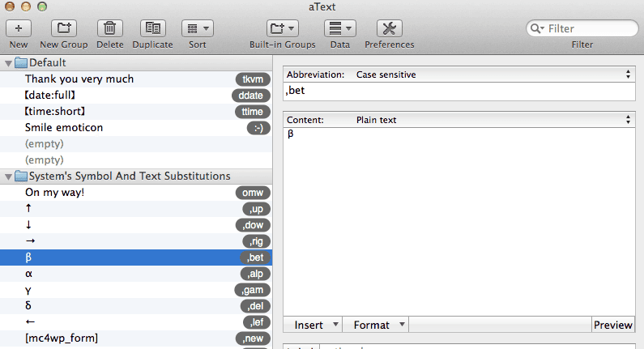Screen dimensions: 644x349
Task: Click the :-) abbreviation badge
Action: click(x=258, y=128)
